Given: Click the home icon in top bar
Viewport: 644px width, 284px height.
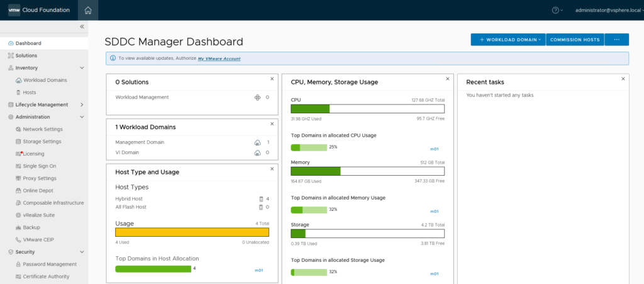Looking at the screenshot, I should tap(88, 10).
